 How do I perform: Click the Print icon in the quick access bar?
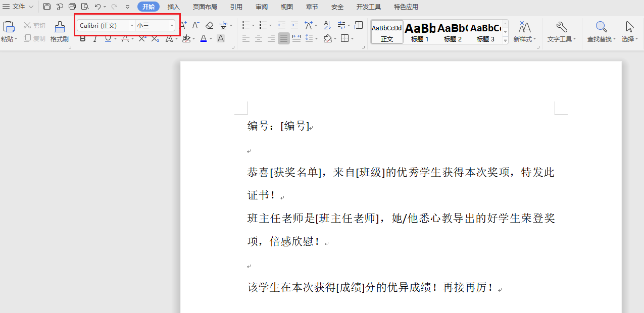72,7
